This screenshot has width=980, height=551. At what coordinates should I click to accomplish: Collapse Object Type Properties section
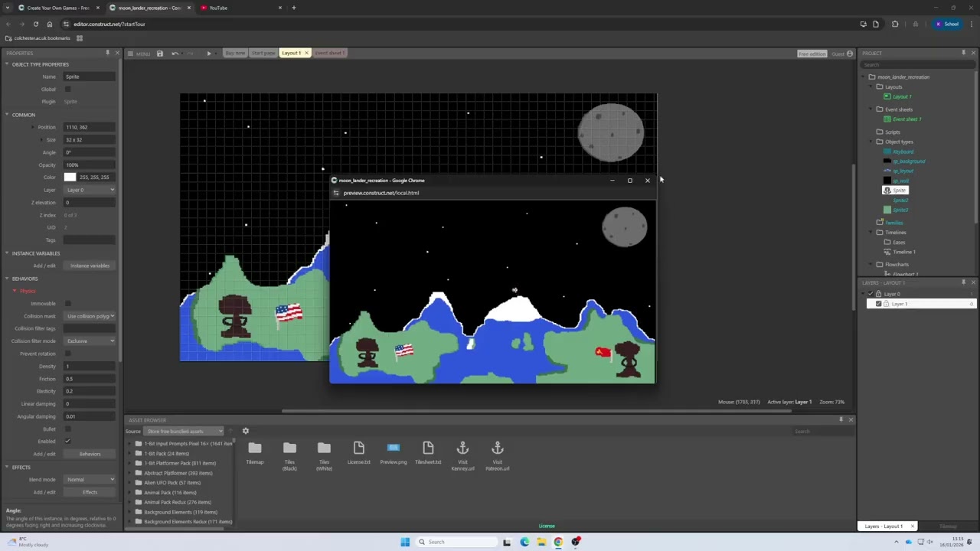tap(7, 64)
